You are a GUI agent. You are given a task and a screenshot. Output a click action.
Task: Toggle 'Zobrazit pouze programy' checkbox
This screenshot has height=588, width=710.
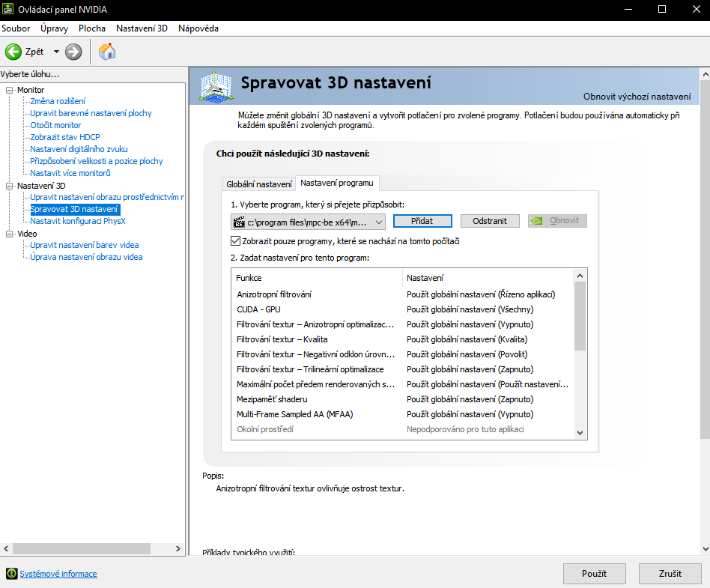point(235,241)
